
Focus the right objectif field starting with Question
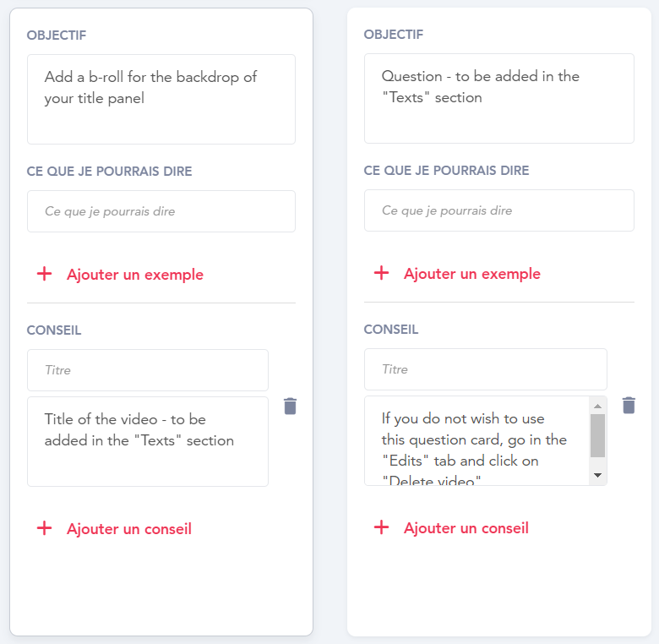[x=498, y=98]
